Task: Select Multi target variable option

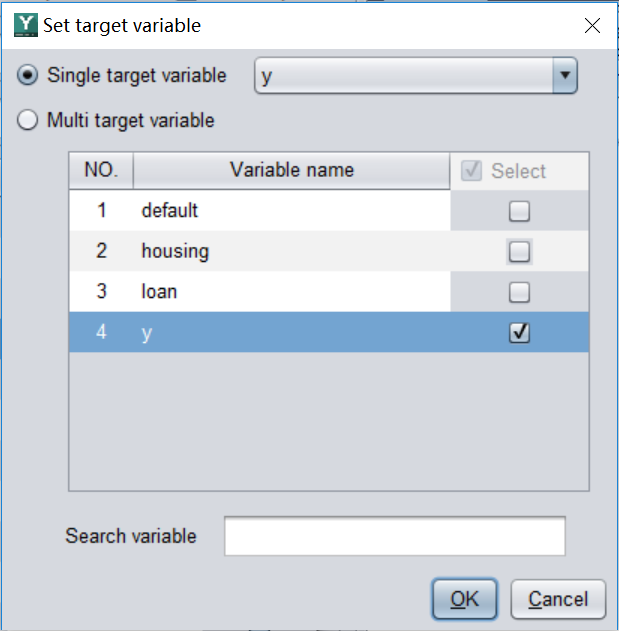Action: coord(30,121)
